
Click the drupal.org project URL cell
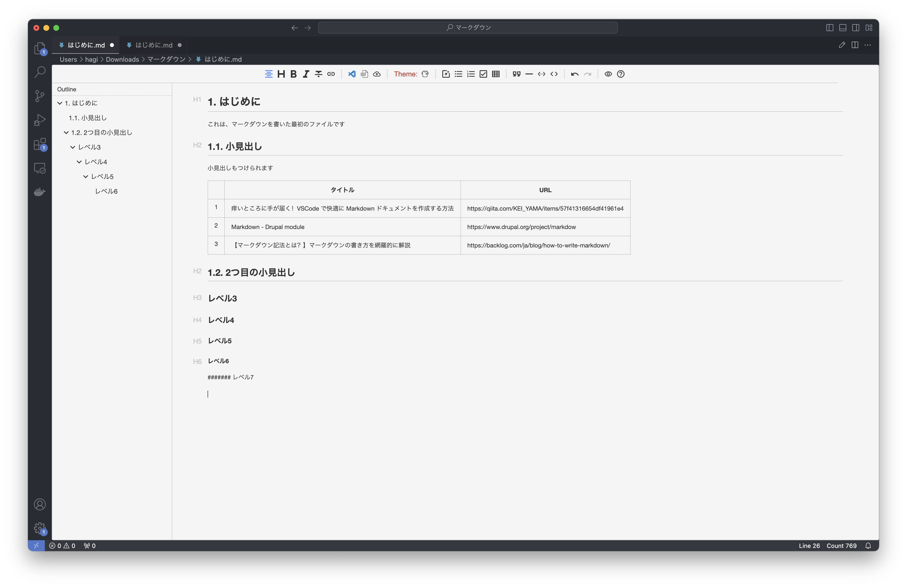tap(545, 227)
